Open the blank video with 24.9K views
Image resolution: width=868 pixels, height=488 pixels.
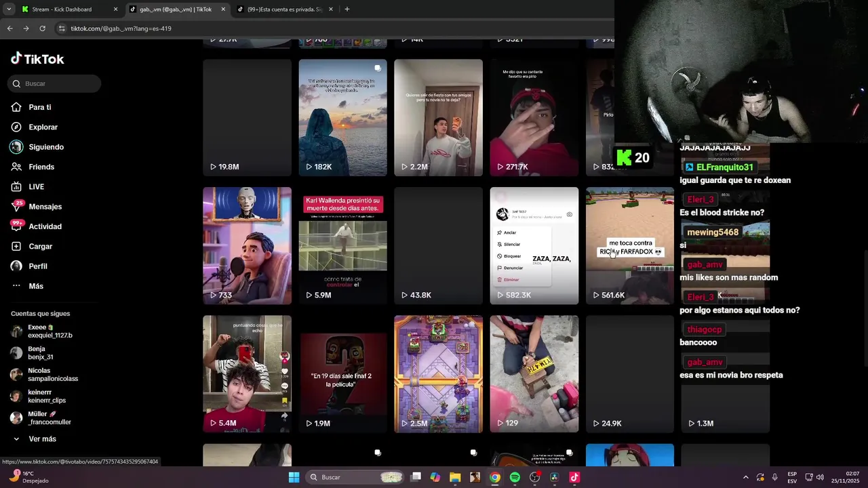point(630,374)
